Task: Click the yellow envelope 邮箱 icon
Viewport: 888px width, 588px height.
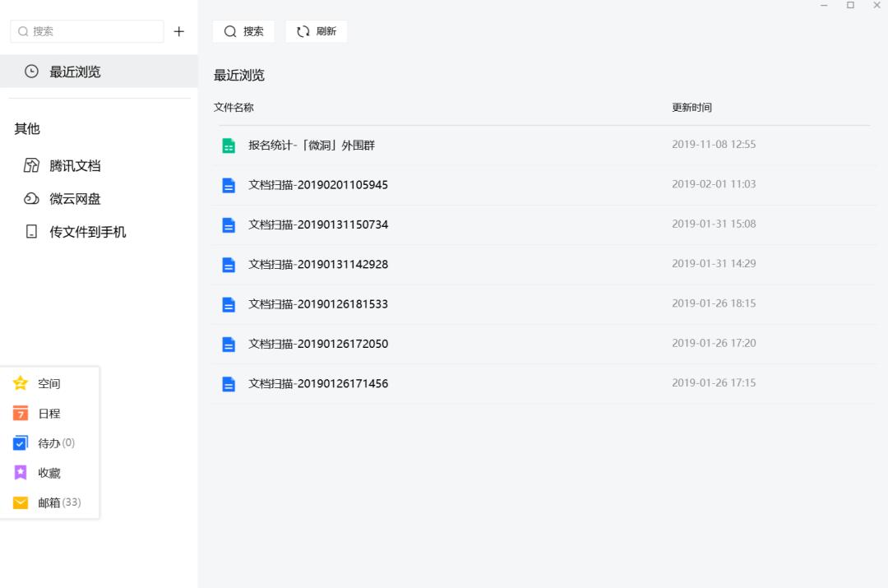Action: pos(21,502)
